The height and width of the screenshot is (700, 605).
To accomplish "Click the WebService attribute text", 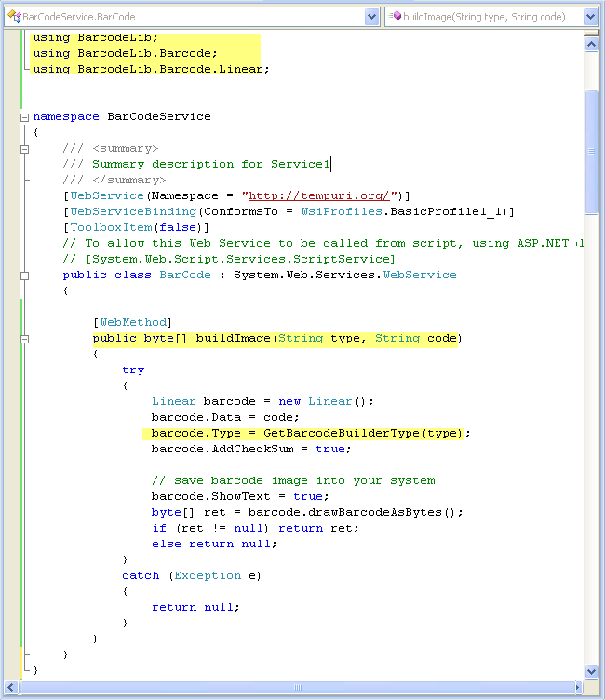I will [107, 195].
